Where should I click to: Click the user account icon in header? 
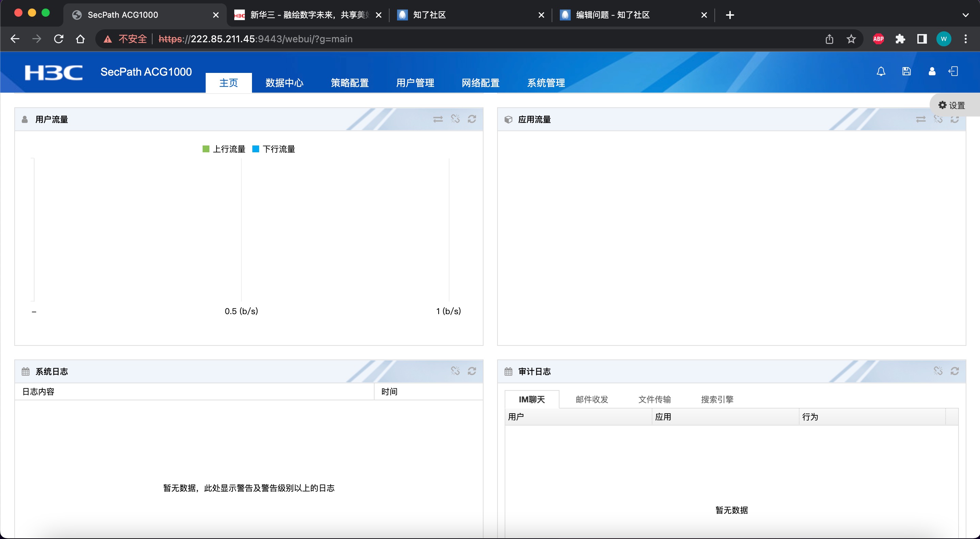point(932,72)
